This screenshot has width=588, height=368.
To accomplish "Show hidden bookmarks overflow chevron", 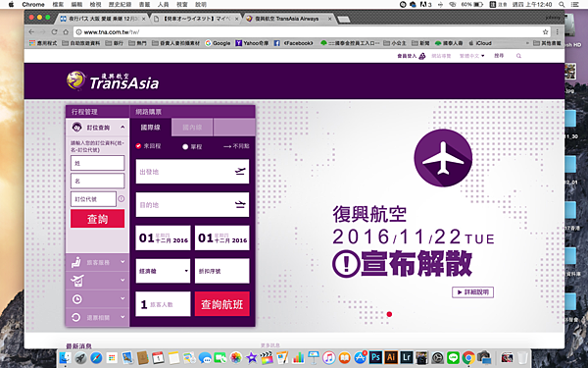I will pos(527,43).
